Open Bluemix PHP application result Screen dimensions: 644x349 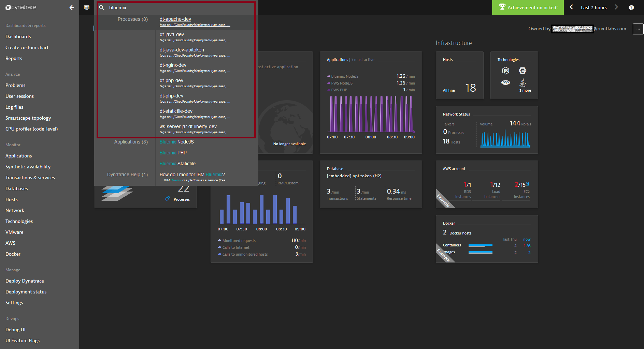point(173,153)
